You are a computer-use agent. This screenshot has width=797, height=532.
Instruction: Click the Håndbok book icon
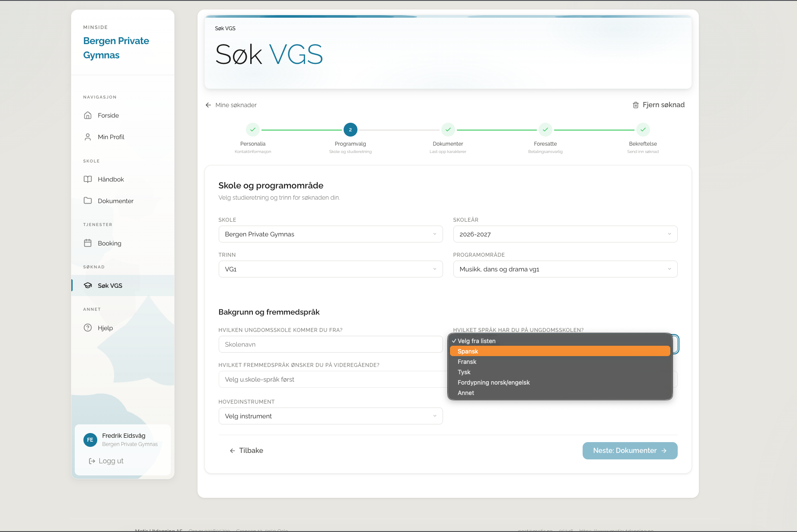(x=88, y=179)
